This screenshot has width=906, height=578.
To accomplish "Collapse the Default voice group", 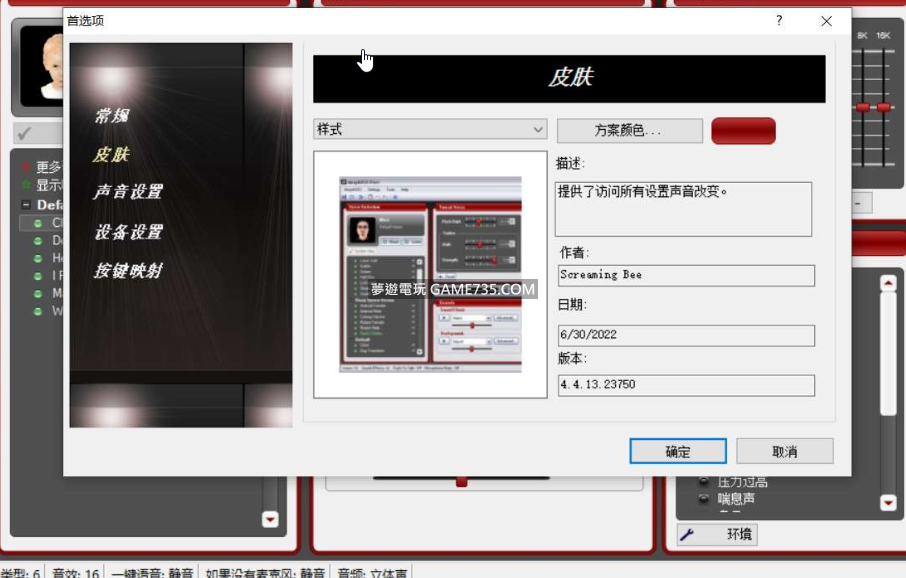I will tap(26, 205).
